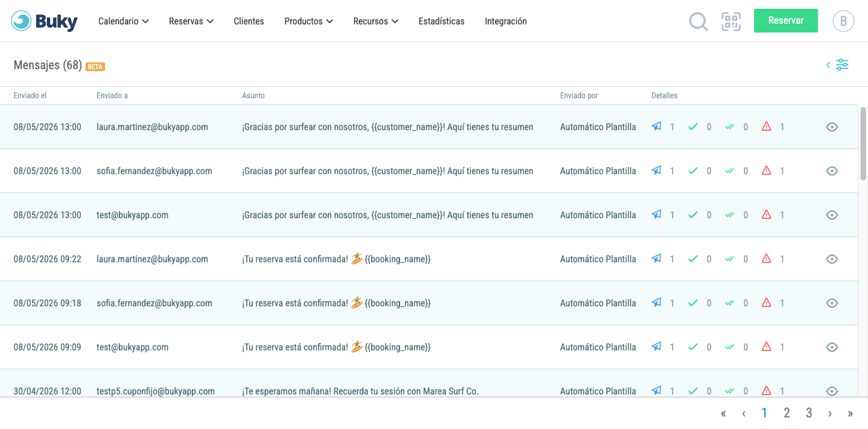This screenshot has height=429, width=868.
Task: Click read double-check icon in 13:00 laura.martinez row
Action: tap(730, 127)
